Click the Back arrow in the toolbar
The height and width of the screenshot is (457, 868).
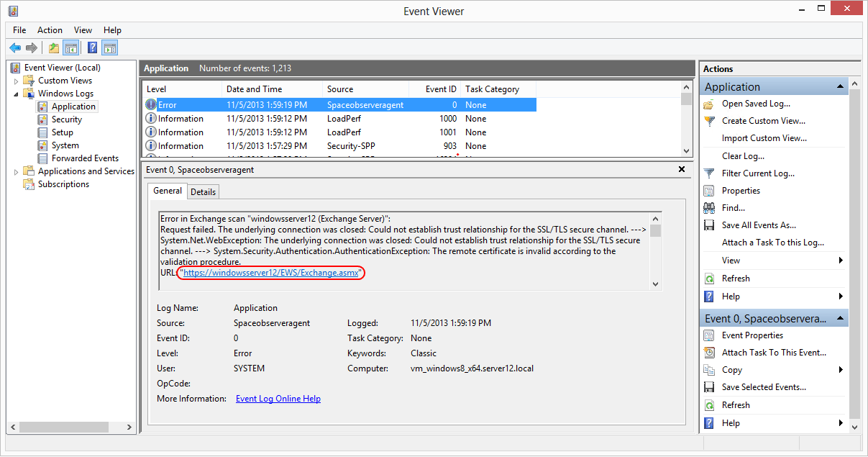click(x=15, y=48)
